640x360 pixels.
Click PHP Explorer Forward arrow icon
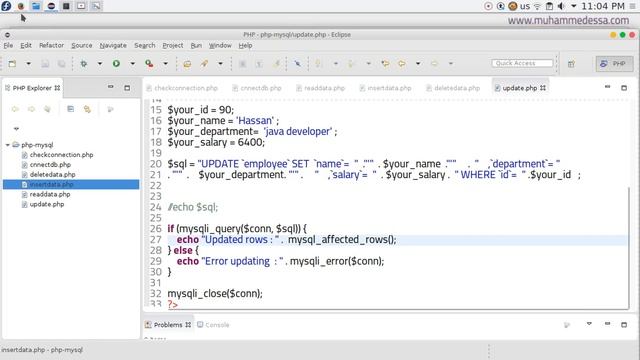[31, 109]
